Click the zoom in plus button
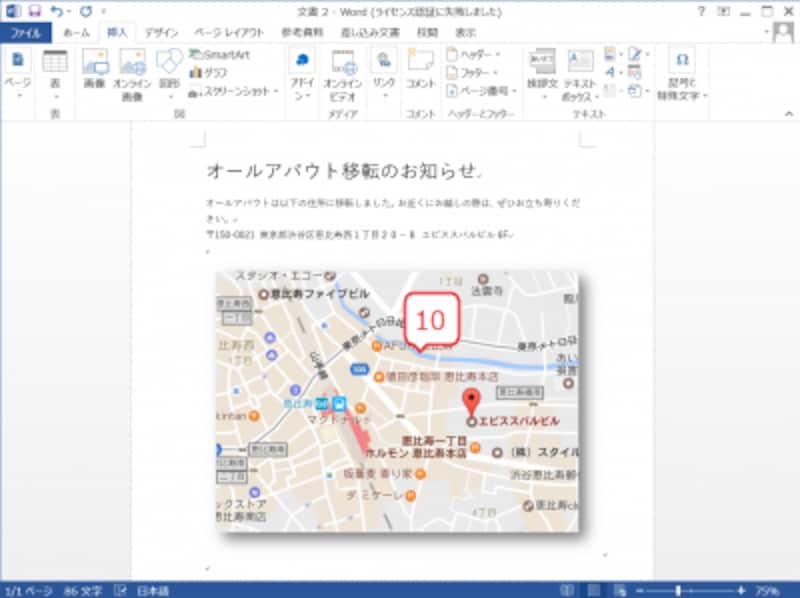 pos(741,590)
